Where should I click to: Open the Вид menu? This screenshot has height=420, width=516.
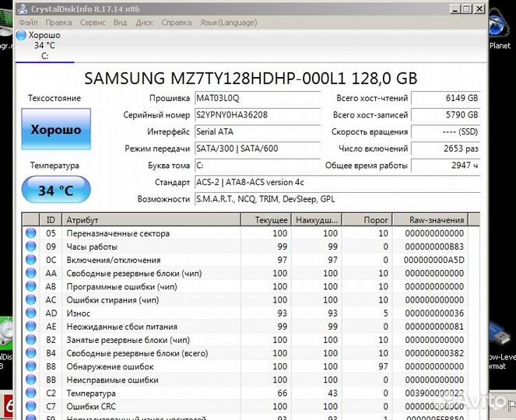pyautogui.click(x=120, y=23)
